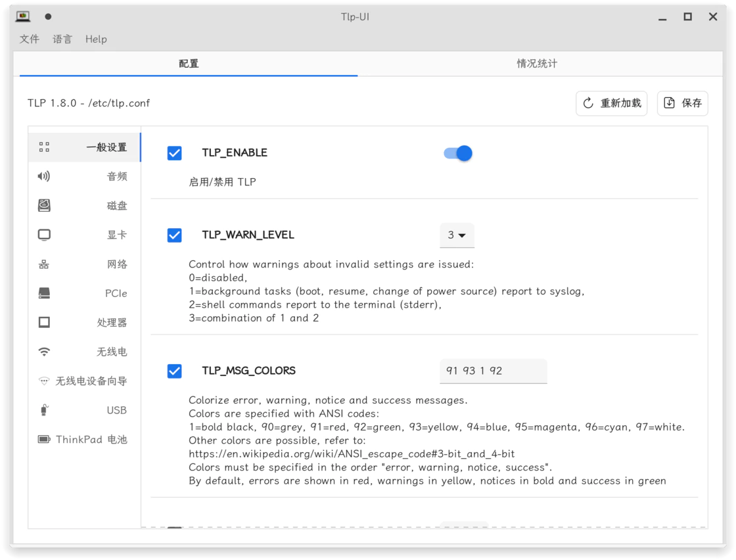Open the TLP_WARN_LEVEL value dropdown
Image resolution: width=736 pixels, height=560 pixels.
point(457,235)
